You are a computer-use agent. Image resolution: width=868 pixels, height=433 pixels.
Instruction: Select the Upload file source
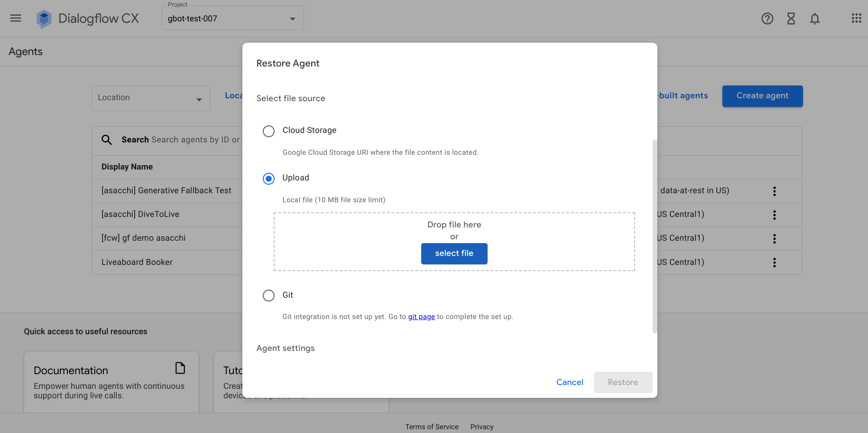coord(268,179)
